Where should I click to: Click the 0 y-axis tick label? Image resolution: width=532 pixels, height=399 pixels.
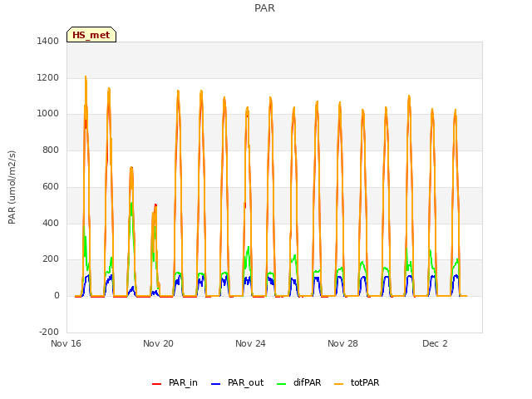click(x=57, y=296)
